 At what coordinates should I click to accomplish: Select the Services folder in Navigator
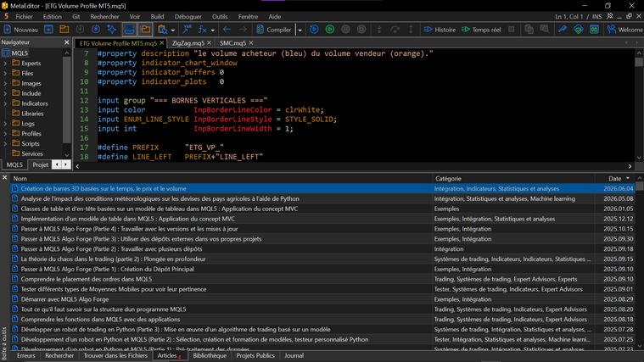(32, 153)
